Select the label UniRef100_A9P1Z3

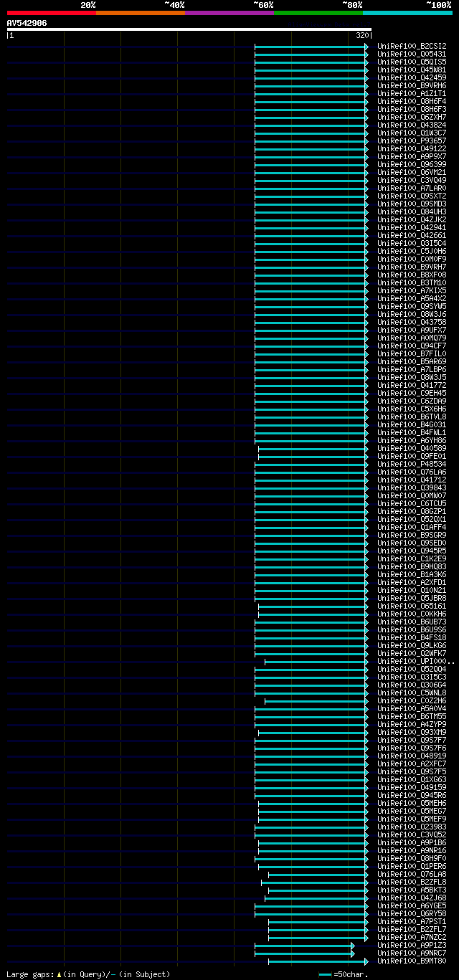(x=412, y=945)
